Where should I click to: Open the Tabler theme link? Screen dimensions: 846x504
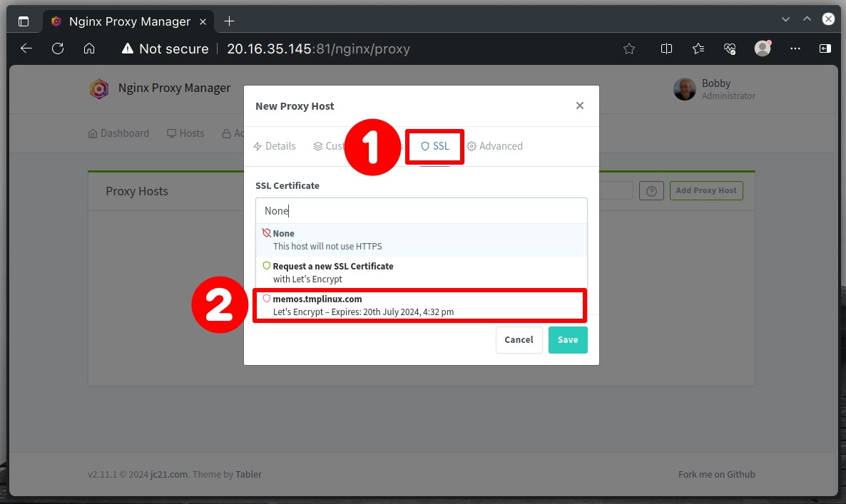(248, 474)
